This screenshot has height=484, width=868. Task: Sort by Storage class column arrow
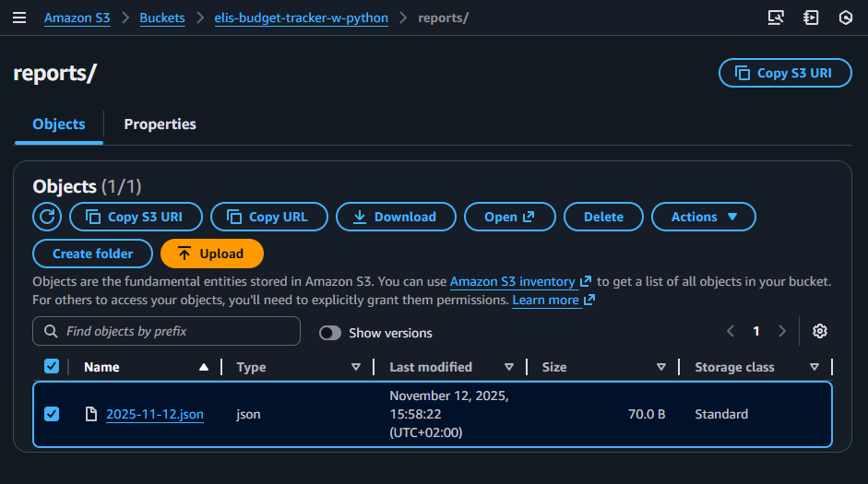coord(814,367)
